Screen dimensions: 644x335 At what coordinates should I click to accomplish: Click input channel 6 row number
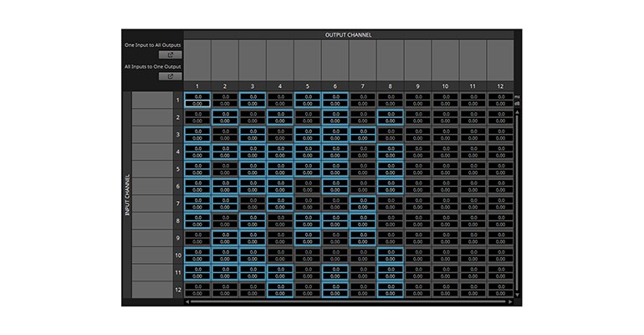(177, 186)
